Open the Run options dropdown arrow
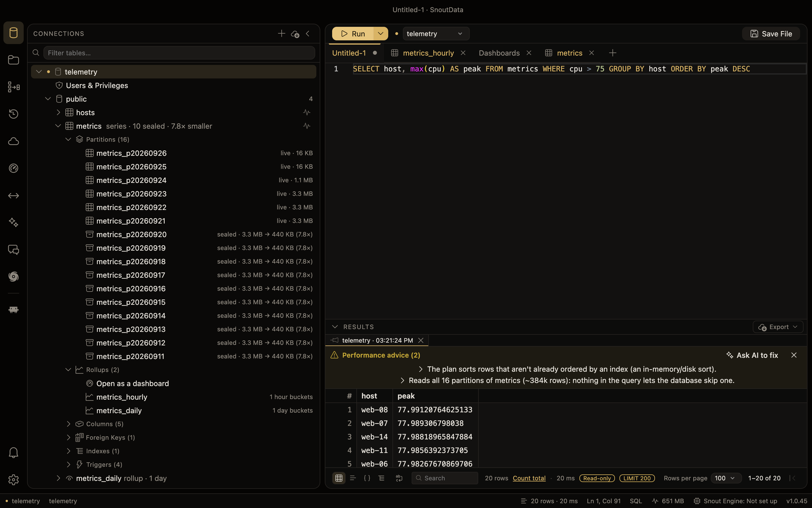 (381, 33)
